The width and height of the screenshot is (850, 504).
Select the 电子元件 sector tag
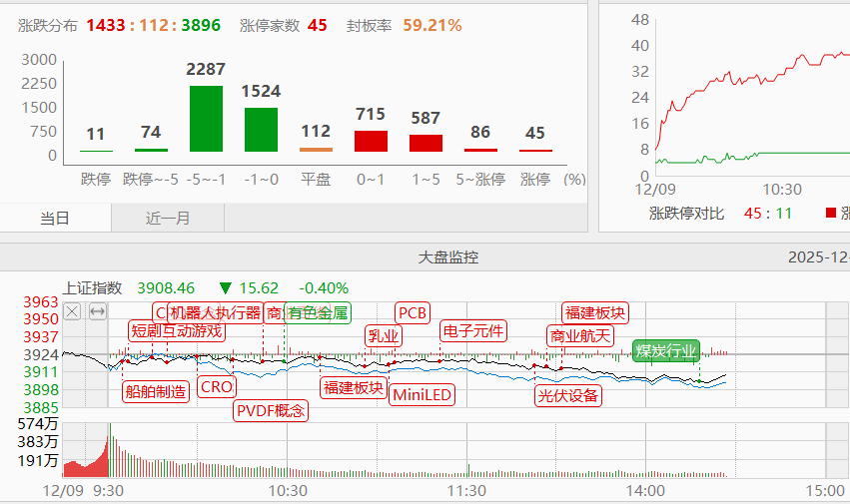click(x=473, y=331)
